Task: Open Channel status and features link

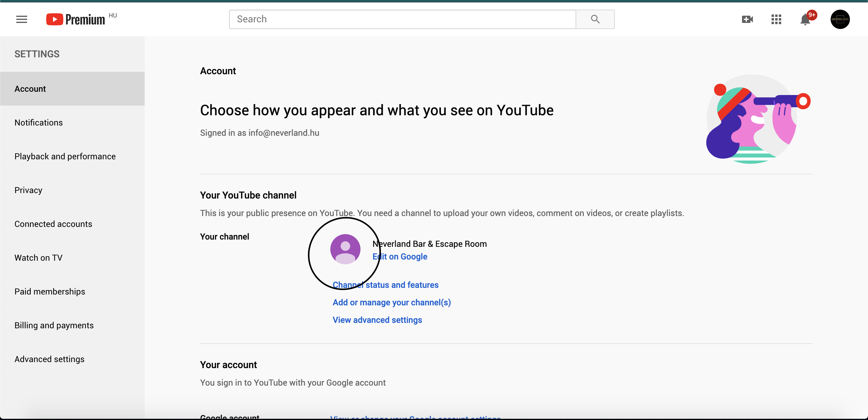Action: (x=385, y=285)
